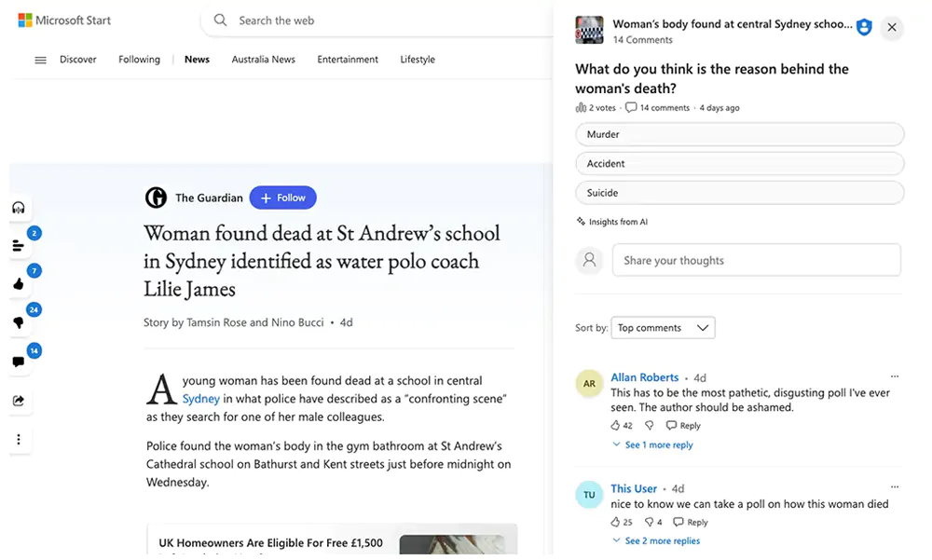Open the Australia News tab
The width and height of the screenshot is (932, 560).
click(264, 60)
